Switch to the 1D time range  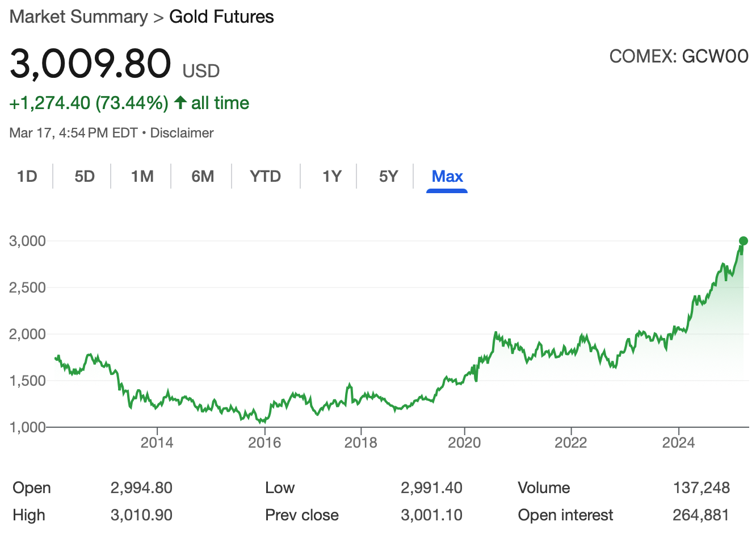pyautogui.click(x=27, y=177)
